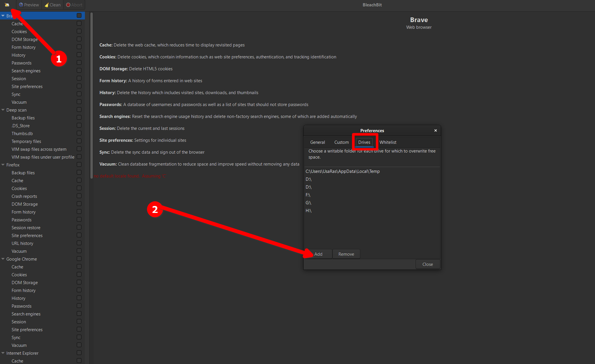The height and width of the screenshot is (364, 595).
Task: Collapse the Deep scan category
Action: [3, 110]
